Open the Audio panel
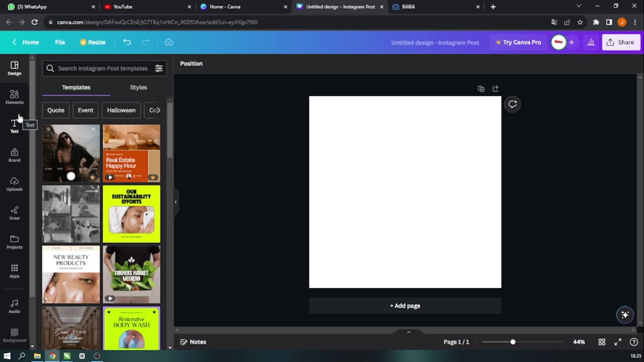 point(14,306)
